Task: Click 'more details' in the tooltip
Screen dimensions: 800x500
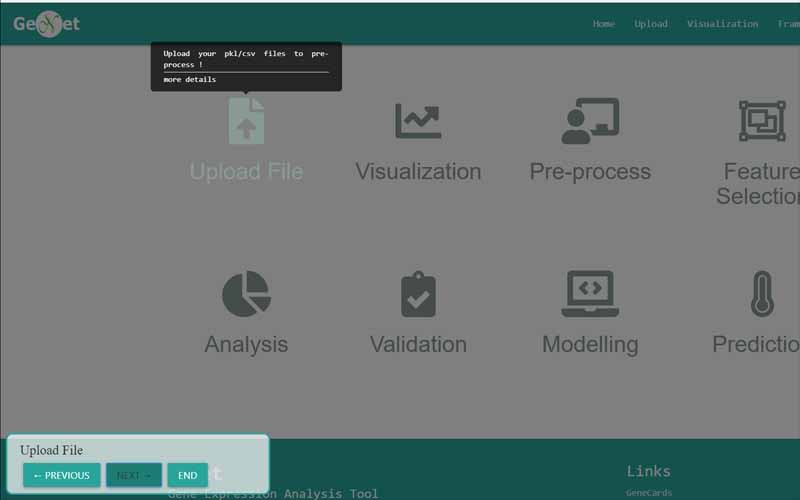Action: coord(190,80)
